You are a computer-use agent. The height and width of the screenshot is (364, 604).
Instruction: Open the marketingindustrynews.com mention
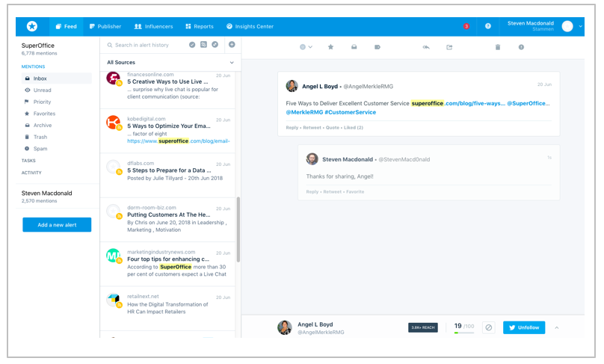pos(168,264)
